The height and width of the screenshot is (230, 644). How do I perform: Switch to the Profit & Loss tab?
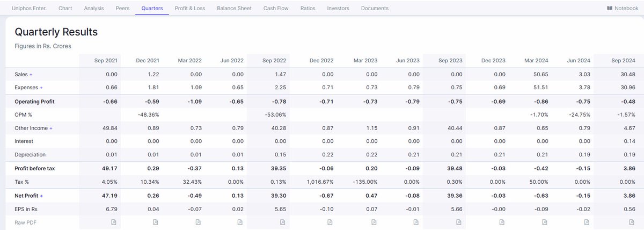pos(189,9)
